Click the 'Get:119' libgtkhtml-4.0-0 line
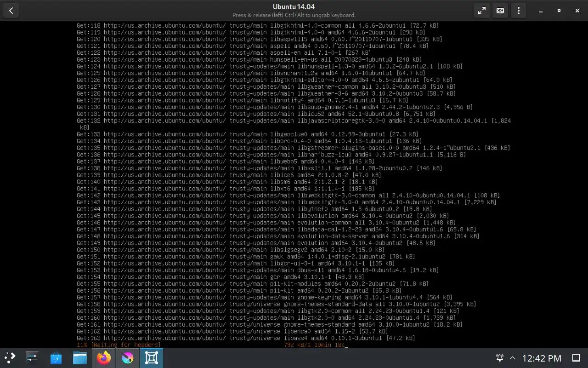The height and width of the screenshot is (368, 588). pyautogui.click(x=251, y=33)
